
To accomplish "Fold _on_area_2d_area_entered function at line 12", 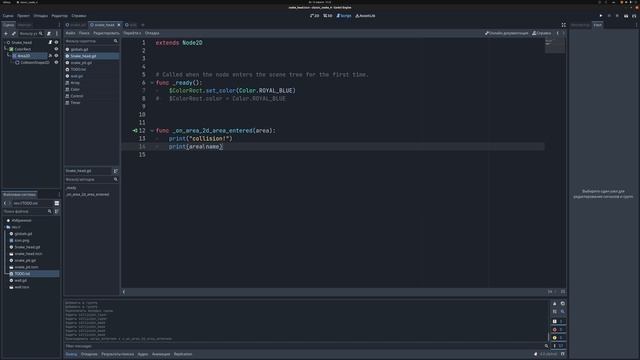I will (x=152, y=131).
